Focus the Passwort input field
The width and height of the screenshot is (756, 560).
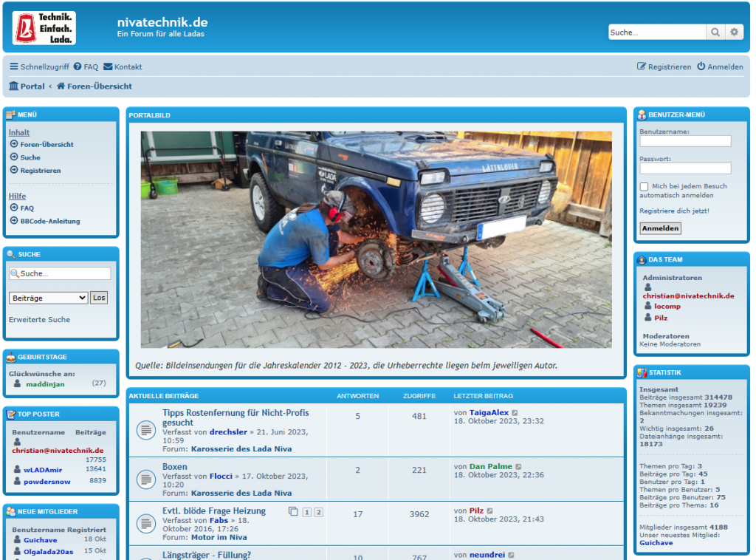(685, 168)
